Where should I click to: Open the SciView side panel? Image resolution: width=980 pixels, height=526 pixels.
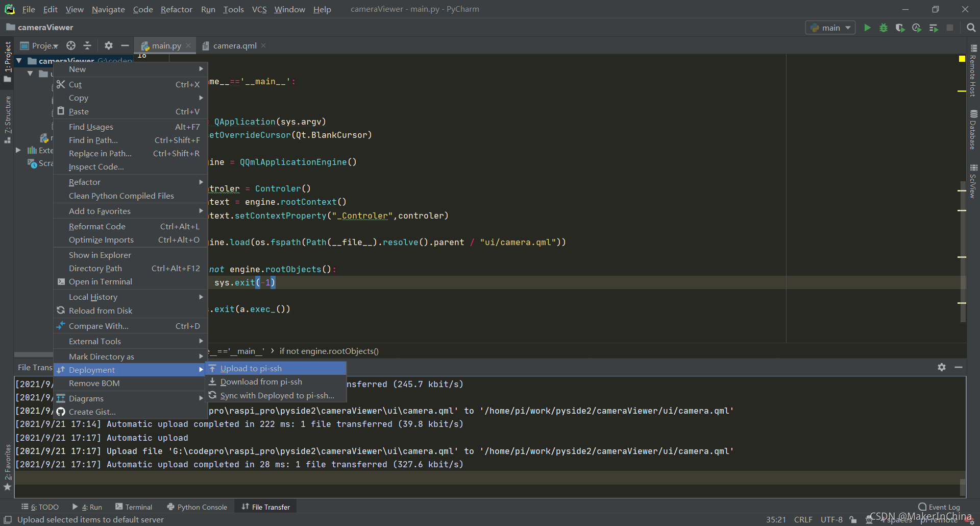973,181
